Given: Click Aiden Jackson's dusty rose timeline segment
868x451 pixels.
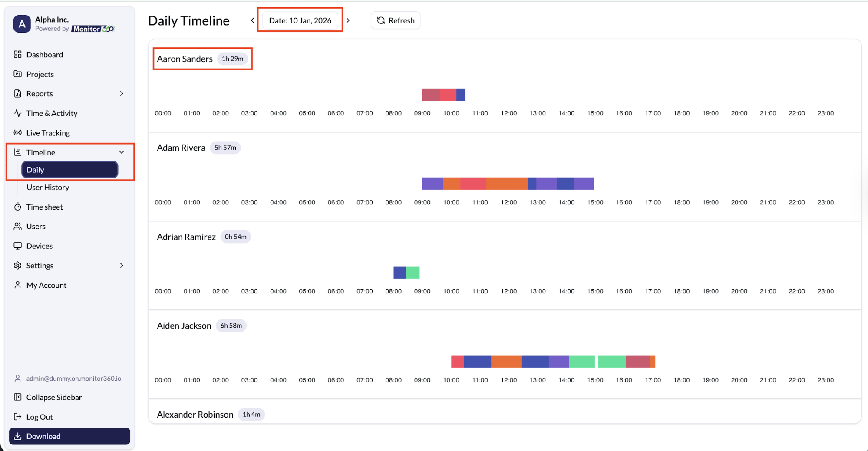Looking at the screenshot, I should (x=637, y=361).
